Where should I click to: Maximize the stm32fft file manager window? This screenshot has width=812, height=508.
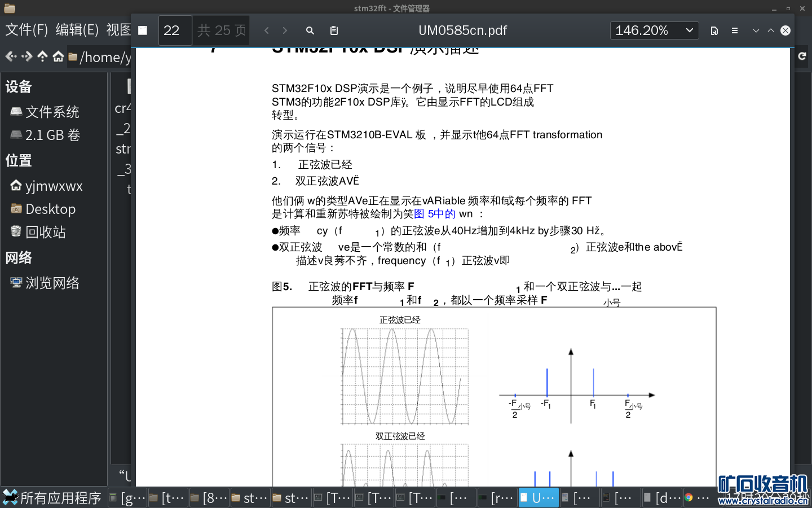point(788,8)
